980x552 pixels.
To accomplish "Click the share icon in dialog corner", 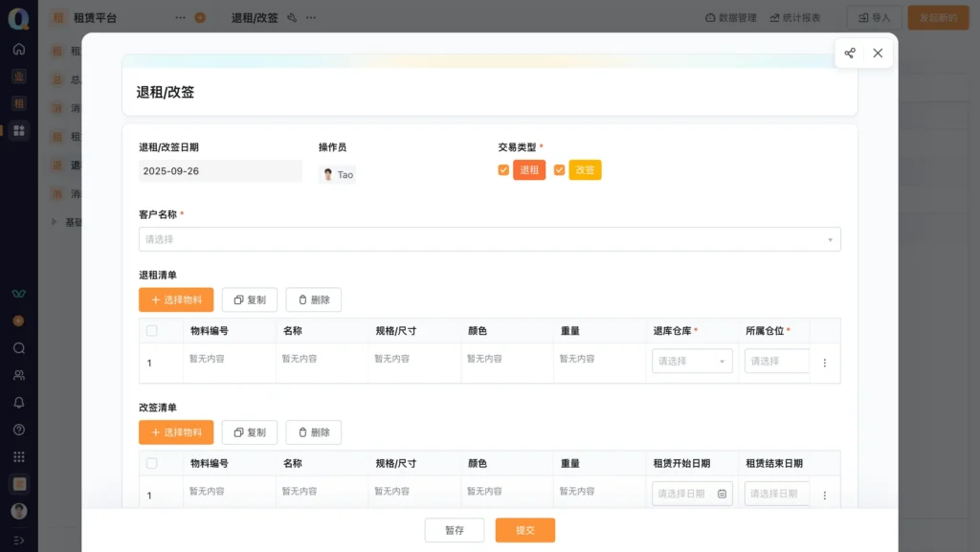I will [x=850, y=54].
